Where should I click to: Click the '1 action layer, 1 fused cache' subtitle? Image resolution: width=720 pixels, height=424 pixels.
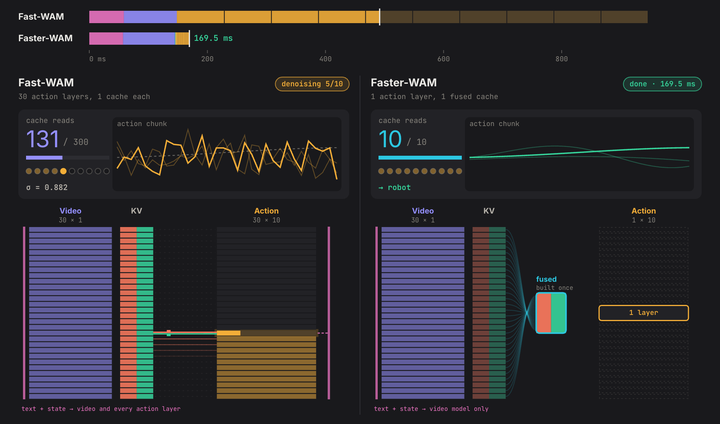(434, 96)
